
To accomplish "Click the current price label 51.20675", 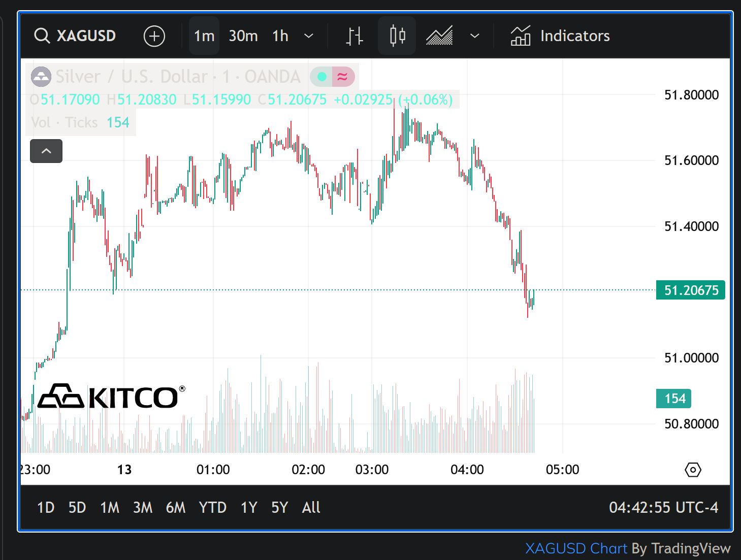I will point(691,290).
